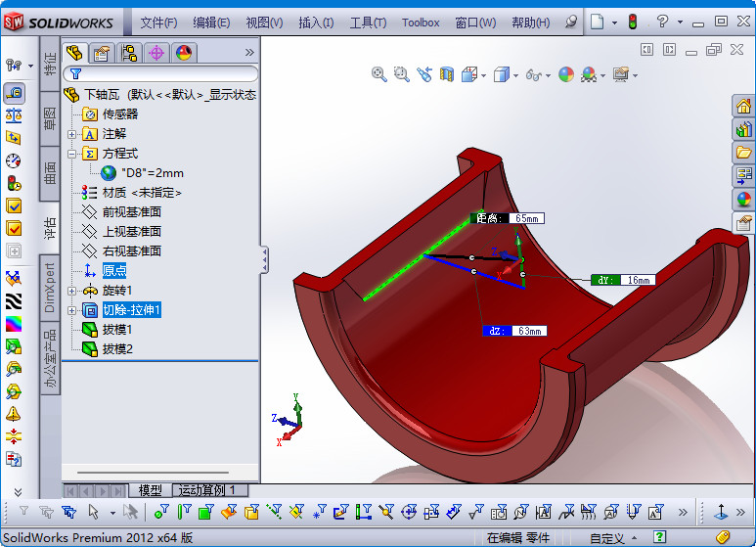Viewport: 756px width, 547px height.
Task: Expand hidden left toolbar items chevron
Action: tap(18, 492)
